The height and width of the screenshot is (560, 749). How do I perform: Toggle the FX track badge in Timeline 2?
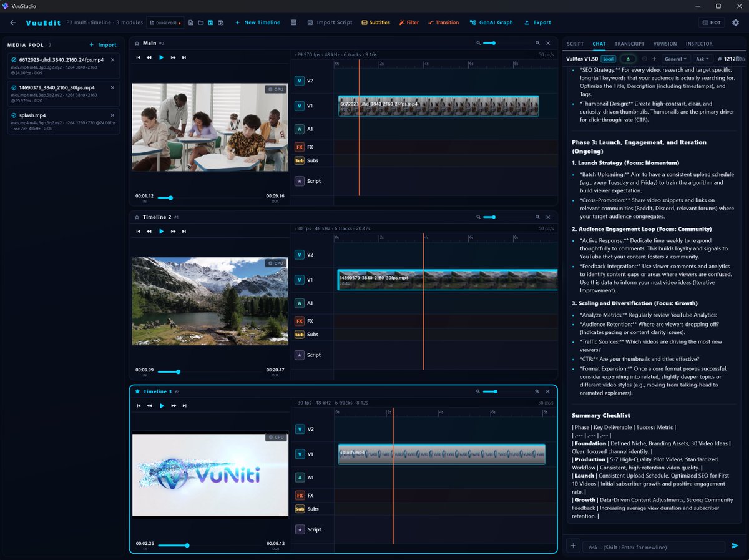point(300,321)
